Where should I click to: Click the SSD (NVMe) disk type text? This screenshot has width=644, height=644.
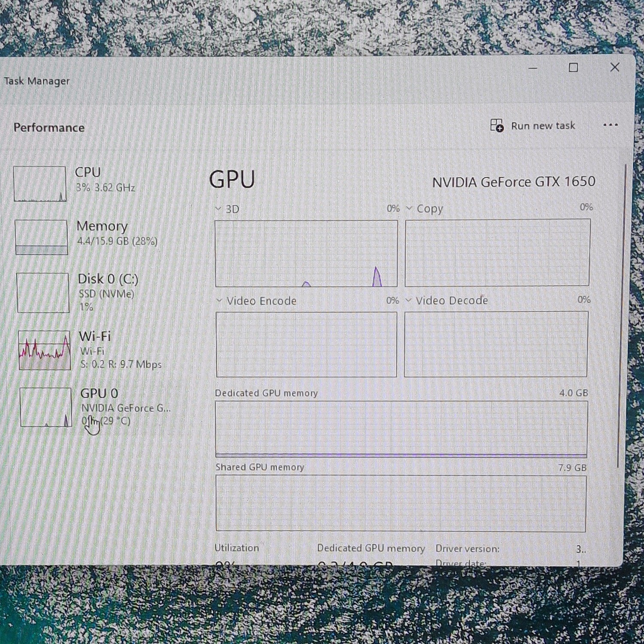[106, 294]
